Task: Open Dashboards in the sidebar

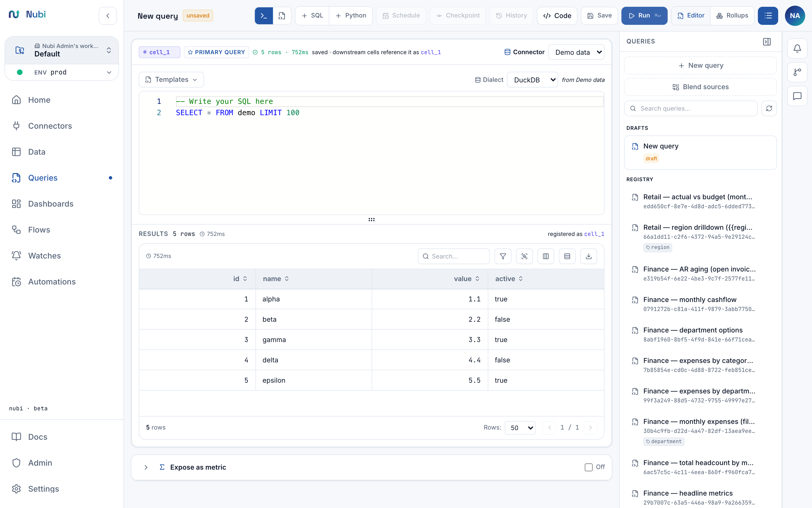Action: (x=62, y=204)
